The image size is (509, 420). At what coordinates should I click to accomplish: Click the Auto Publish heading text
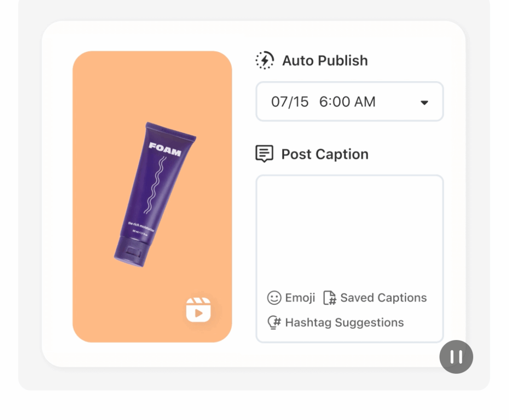coord(325,60)
